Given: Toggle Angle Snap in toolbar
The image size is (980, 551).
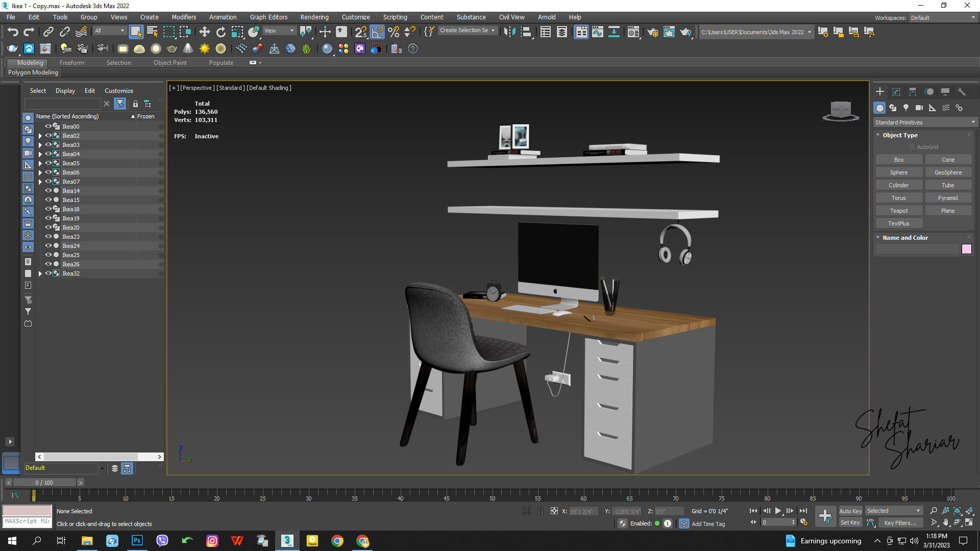Looking at the screenshot, I should [x=377, y=32].
